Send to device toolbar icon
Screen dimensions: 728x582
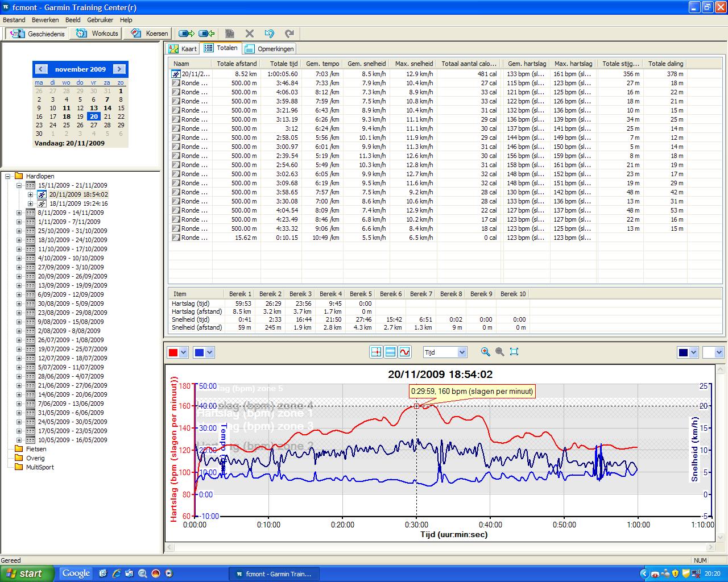coord(186,34)
